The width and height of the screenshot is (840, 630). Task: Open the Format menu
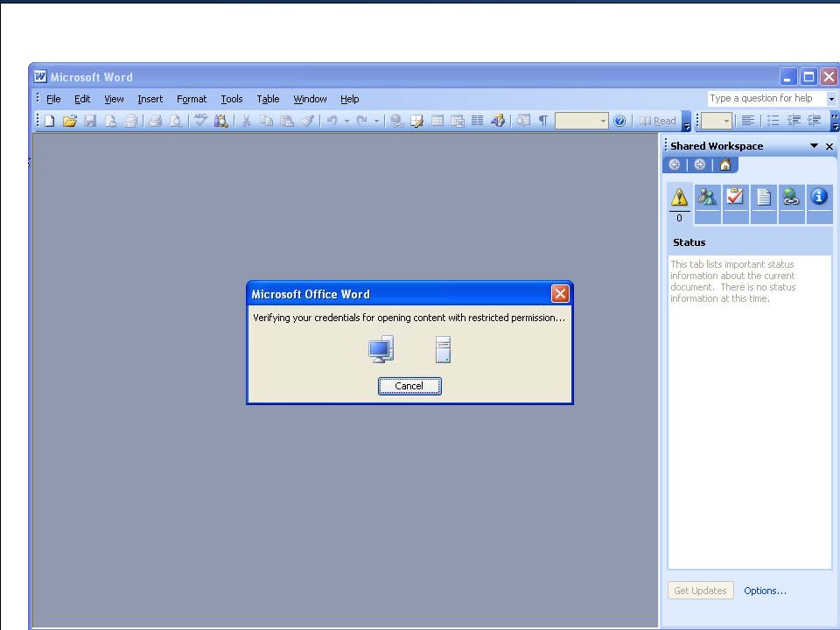tap(192, 99)
